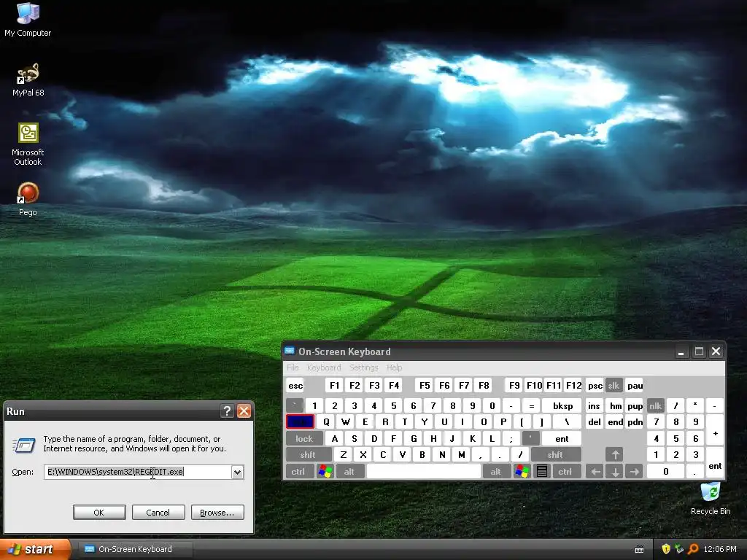The image size is (747, 560).
Task: Click the help question mark in Run dialog
Action: [x=228, y=411]
